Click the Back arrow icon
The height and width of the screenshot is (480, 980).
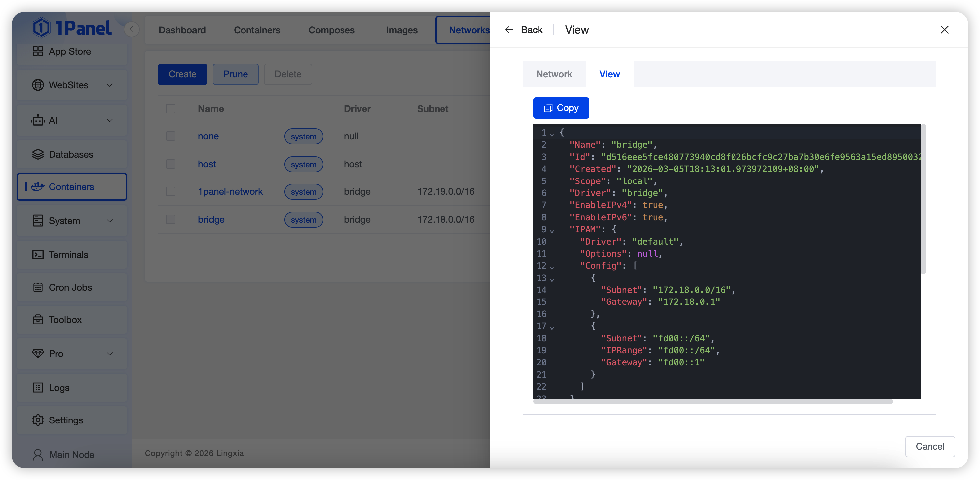[x=509, y=30]
